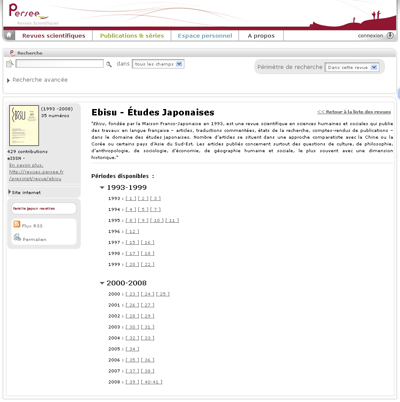Click the connexion link
Screen dimensions: 400x402
(370, 36)
